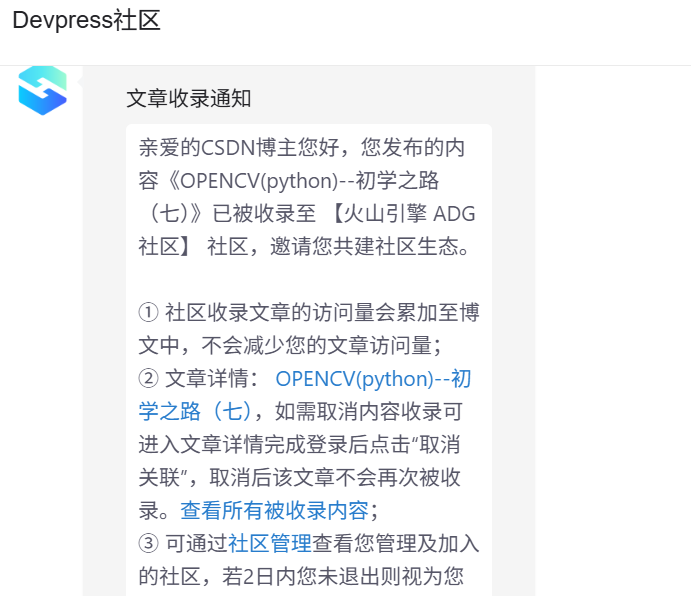The image size is (691, 596).
Task: Click the circled number ③ marker
Action: pyautogui.click(x=149, y=544)
